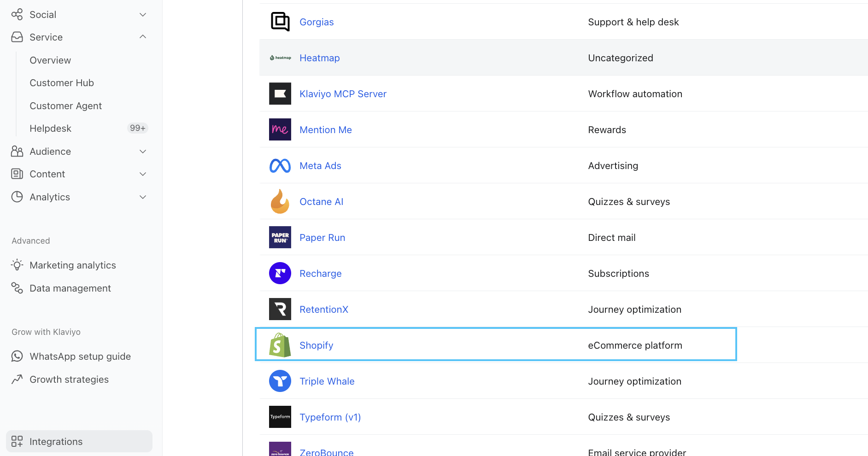
Task: Open the Triple Whale integration link
Action: click(x=327, y=381)
